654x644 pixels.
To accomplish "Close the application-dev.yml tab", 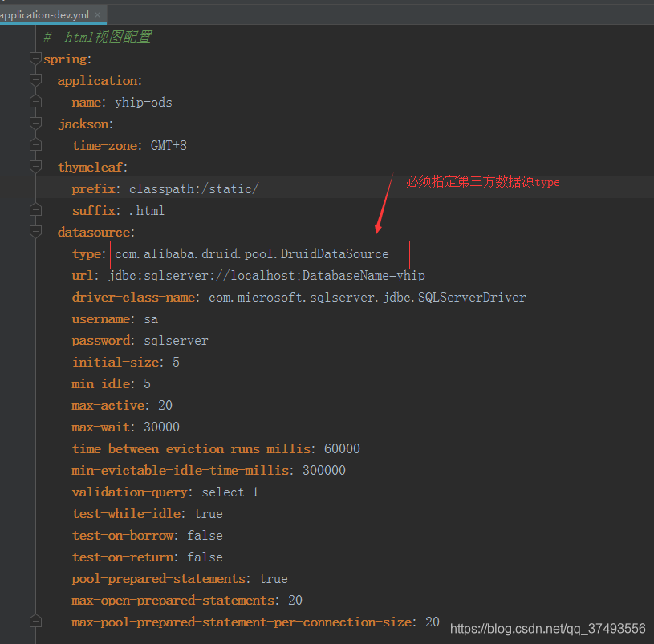I will point(98,15).
